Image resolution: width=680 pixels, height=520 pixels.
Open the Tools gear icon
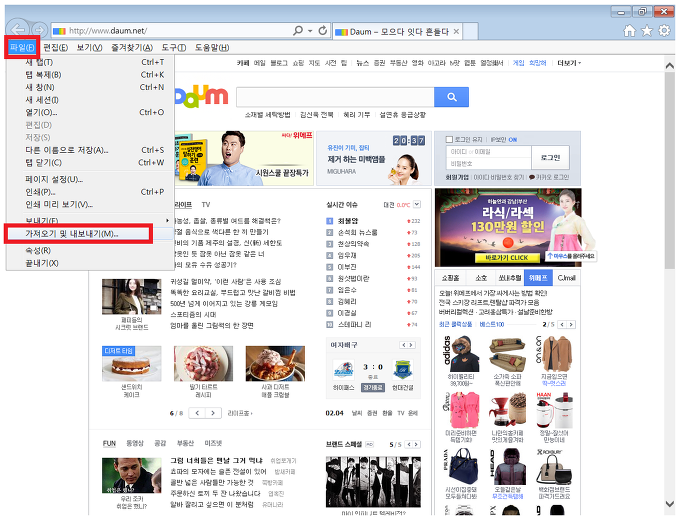pos(664,31)
